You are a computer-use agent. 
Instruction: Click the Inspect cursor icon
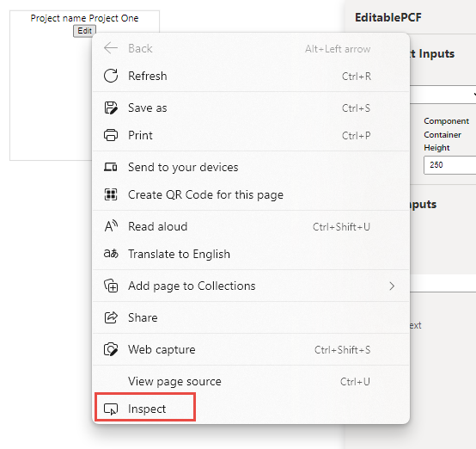point(111,409)
